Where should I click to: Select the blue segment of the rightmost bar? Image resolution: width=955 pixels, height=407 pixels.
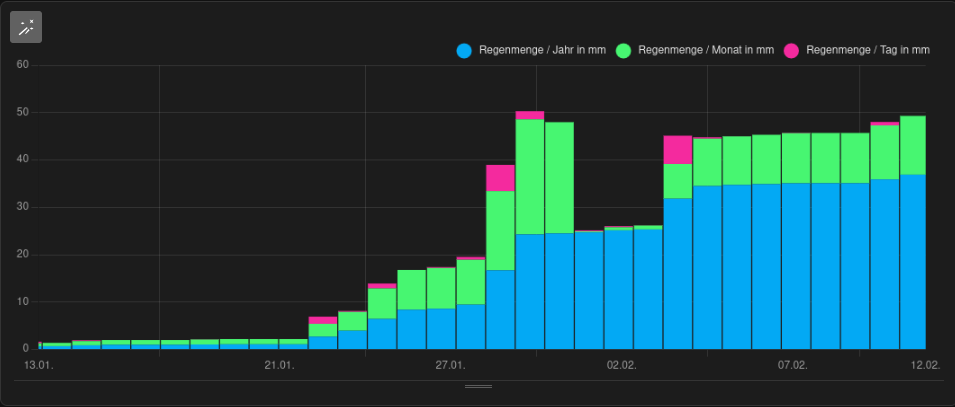(x=912, y=262)
